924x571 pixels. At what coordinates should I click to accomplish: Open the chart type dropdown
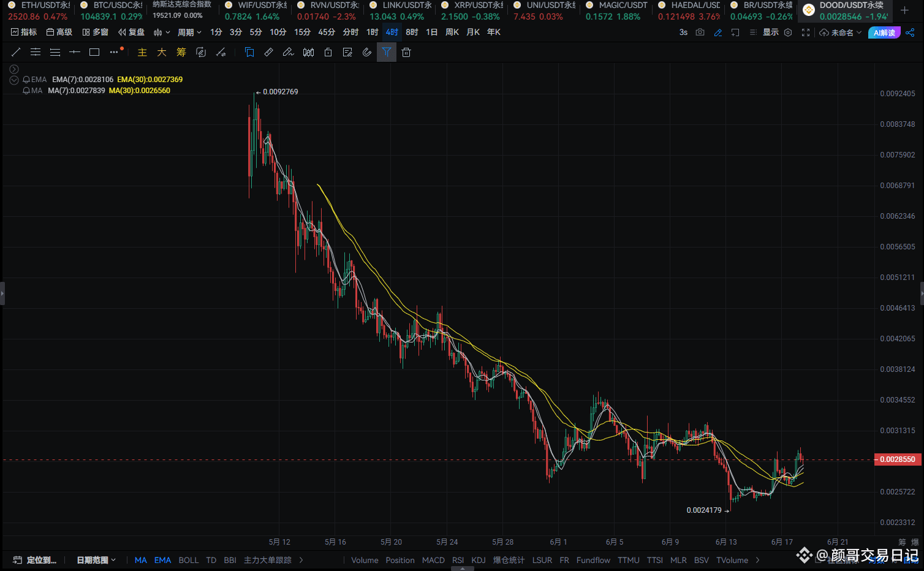click(x=162, y=32)
